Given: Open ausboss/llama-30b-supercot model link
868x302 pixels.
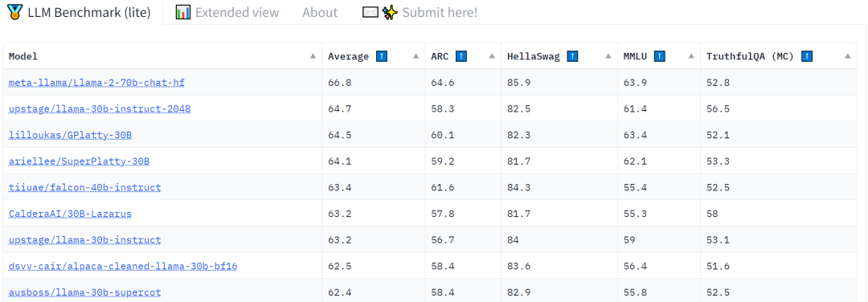Looking at the screenshot, I should coord(84,292).
